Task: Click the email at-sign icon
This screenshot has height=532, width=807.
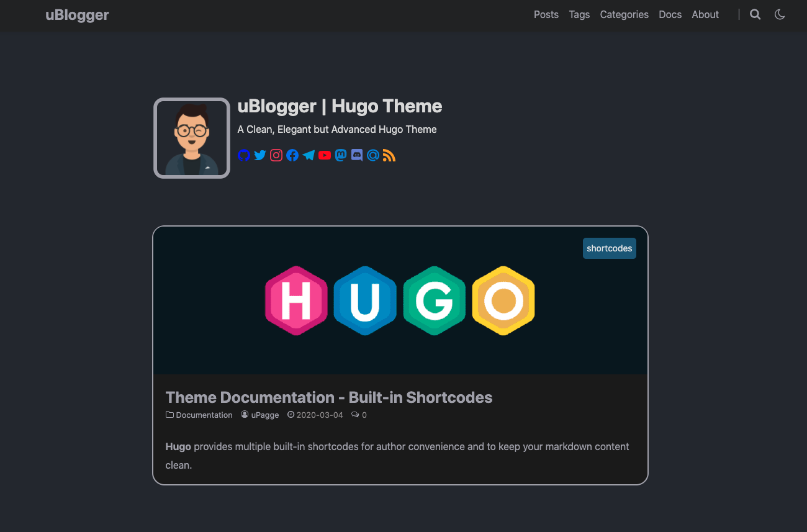Action: tap(373, 155)
